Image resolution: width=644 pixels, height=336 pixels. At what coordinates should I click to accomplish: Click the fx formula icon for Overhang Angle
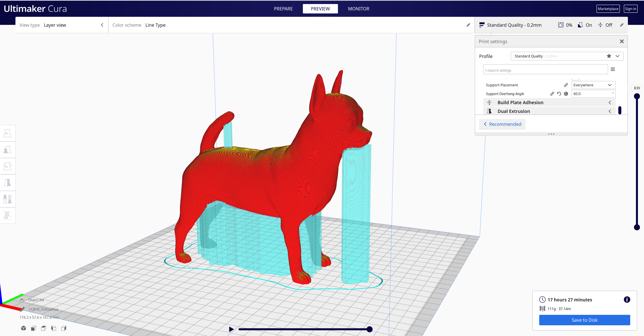[566, 94]
